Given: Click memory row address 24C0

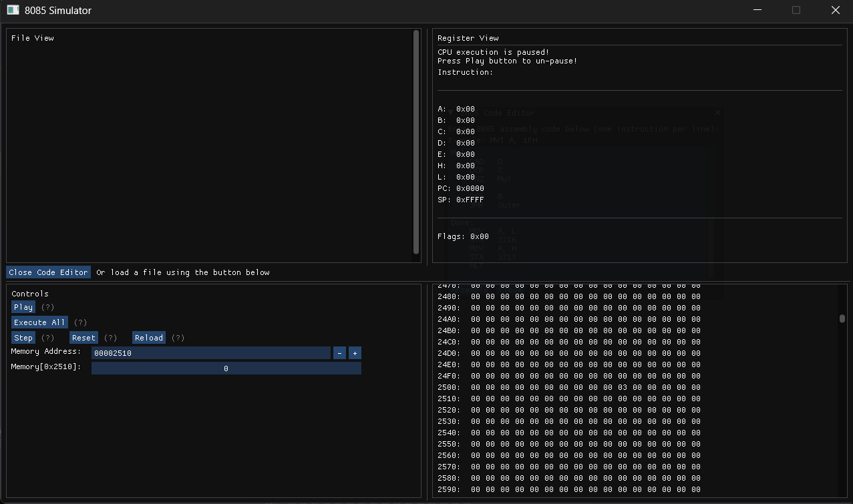Looking at the screenshot, I should [449, 342].
